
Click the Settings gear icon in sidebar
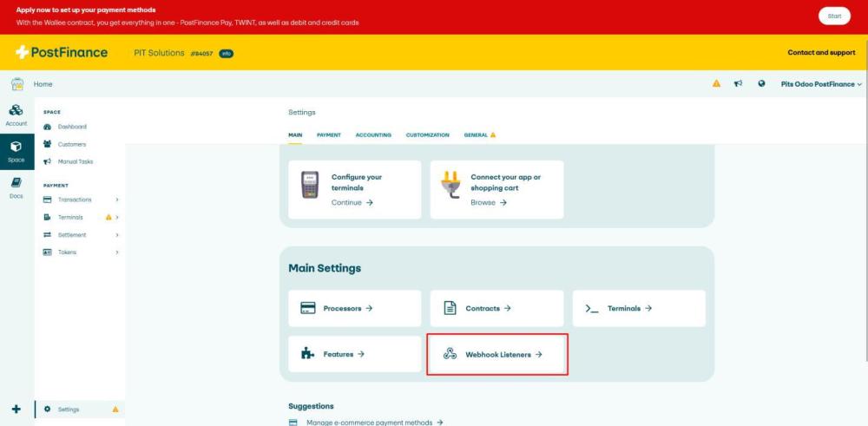(47, 410)
